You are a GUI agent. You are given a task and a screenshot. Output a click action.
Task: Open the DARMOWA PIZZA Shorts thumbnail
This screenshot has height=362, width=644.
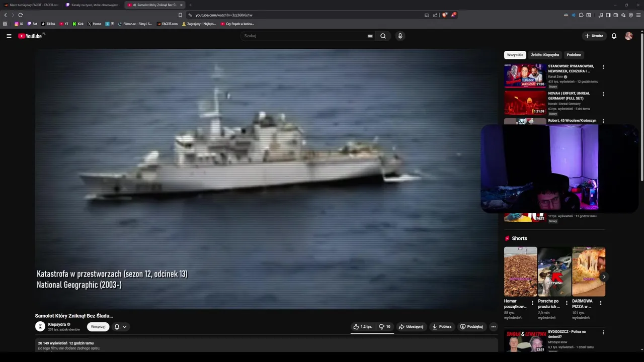click(x=589, y=271)
